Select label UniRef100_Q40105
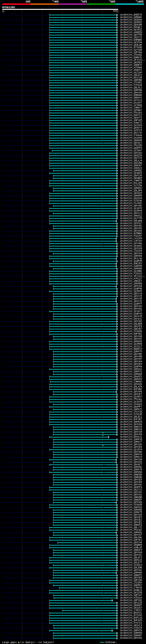The height and width of the screenshot is (644, 146). (131, 316)
